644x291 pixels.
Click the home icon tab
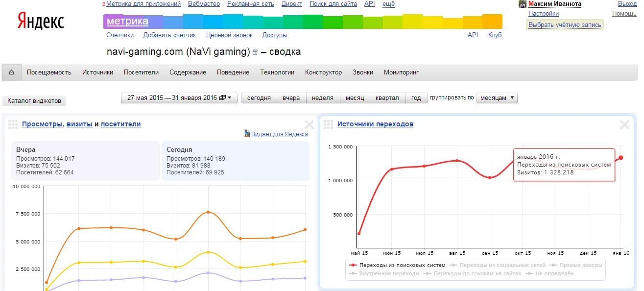pos(12,72)
